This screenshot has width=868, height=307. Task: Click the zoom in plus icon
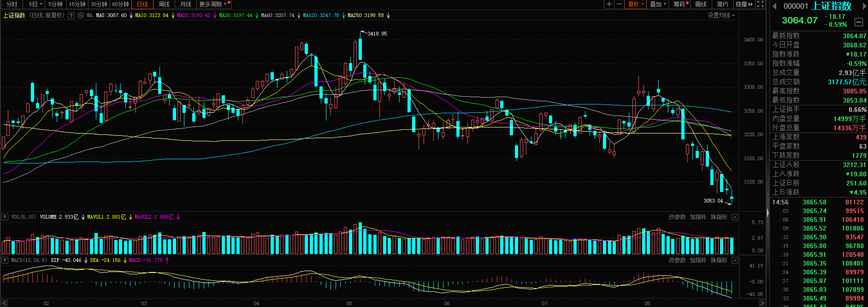click(x=609, y=4)
